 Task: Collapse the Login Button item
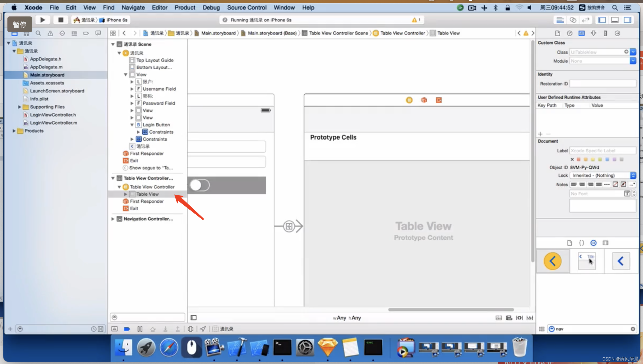coord(132,125)
